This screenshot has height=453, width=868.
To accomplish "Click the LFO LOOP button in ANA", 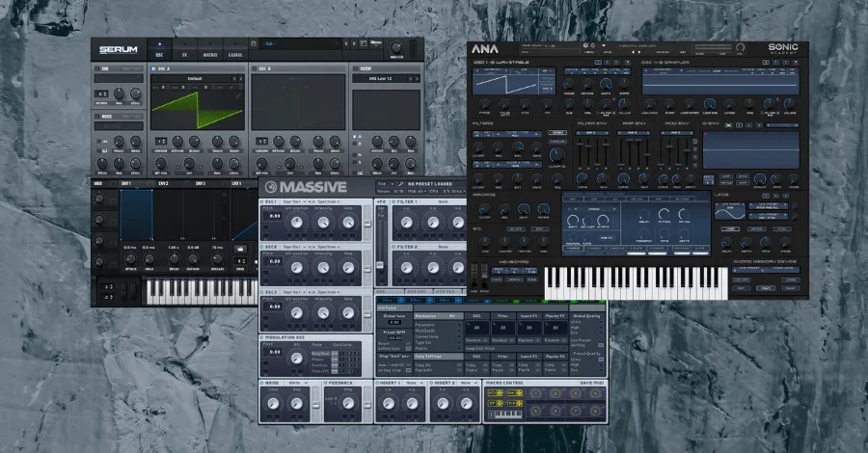I will point(730,229).
